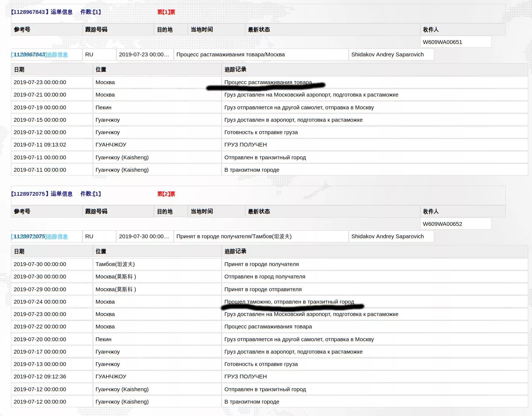Screen dimensions: 532x416
Task: Open the 1128972075 追踪信息 tracking link
Action: (x=39, y=237)
